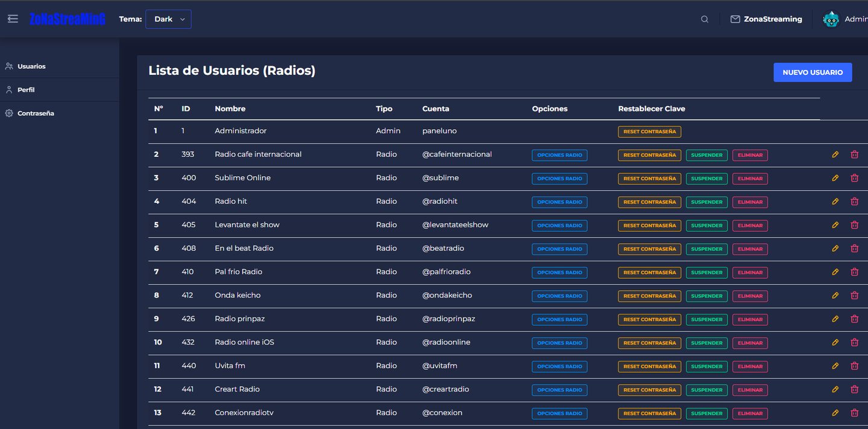
Task: Edit Levantate el show via pencil icon
Action: [835, 225]
